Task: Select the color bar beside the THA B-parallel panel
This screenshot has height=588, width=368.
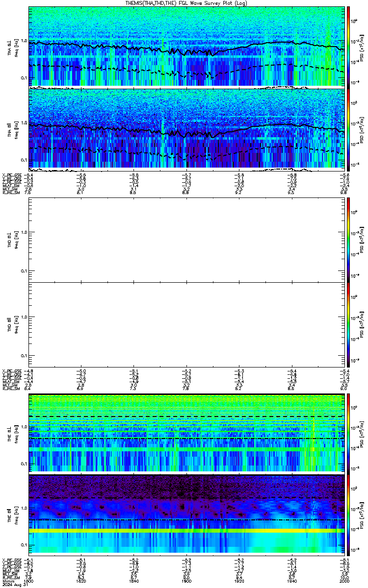Action: tap(348, 129)
